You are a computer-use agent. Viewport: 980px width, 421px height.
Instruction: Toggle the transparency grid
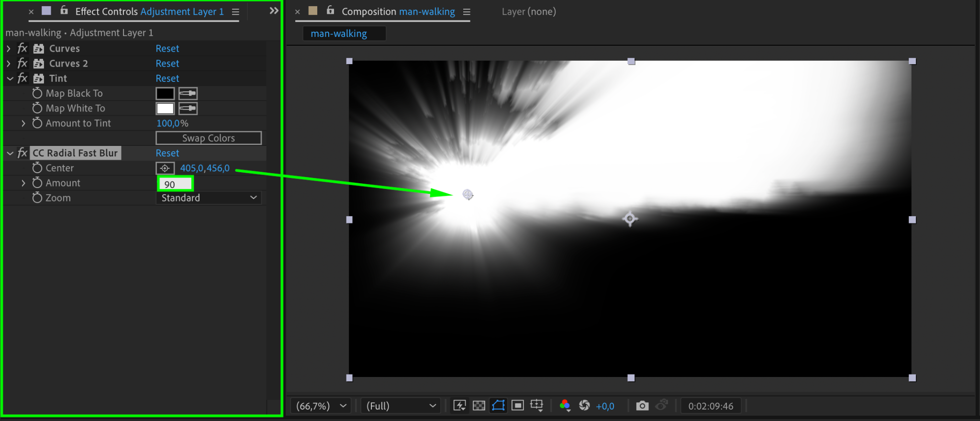click(x=479, y=406)
